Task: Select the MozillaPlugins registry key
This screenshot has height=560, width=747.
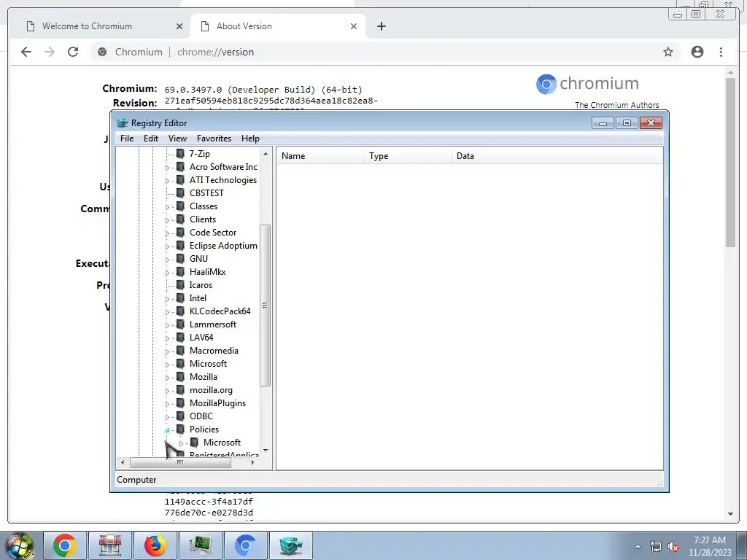Action: (217, 402)
